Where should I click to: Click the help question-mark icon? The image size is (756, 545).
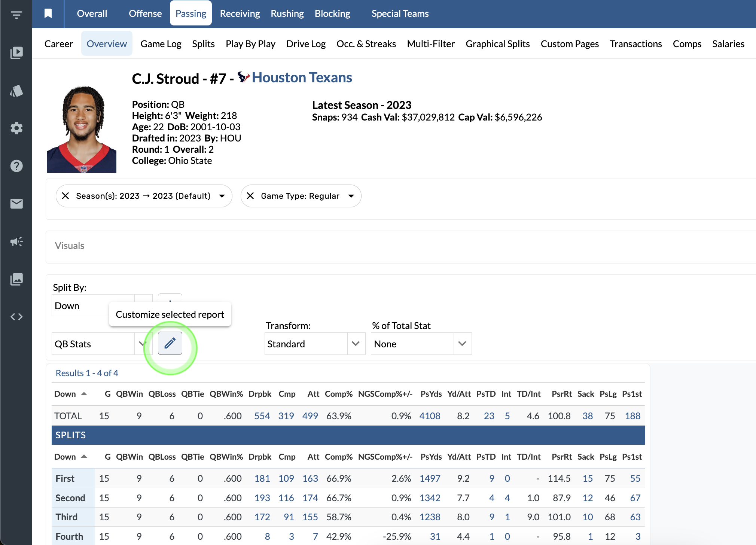(16, 166)
